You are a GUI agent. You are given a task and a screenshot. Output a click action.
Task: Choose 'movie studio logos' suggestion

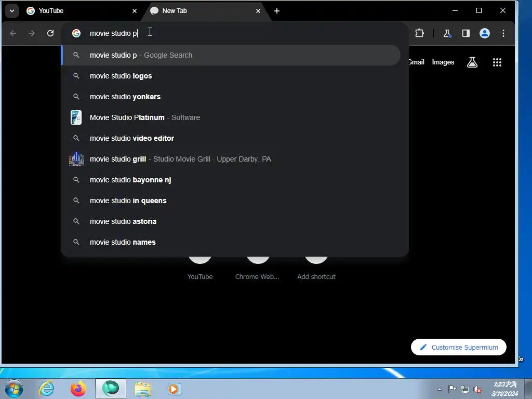tap(231, 76)
